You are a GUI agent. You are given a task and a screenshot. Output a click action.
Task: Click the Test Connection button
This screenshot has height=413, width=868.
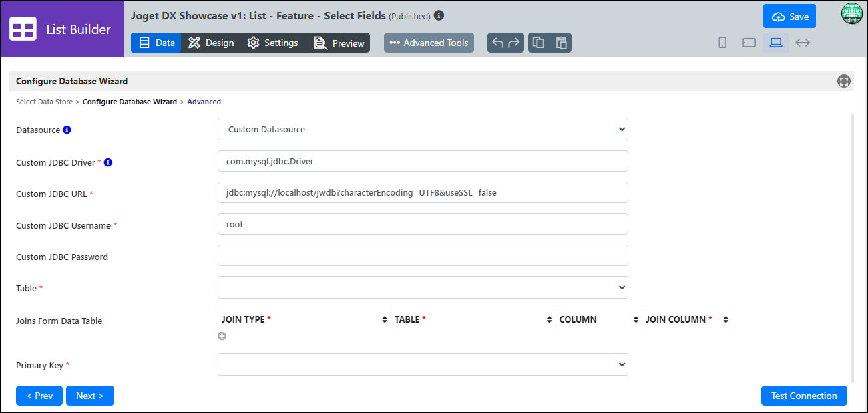(x=804, y=396)
